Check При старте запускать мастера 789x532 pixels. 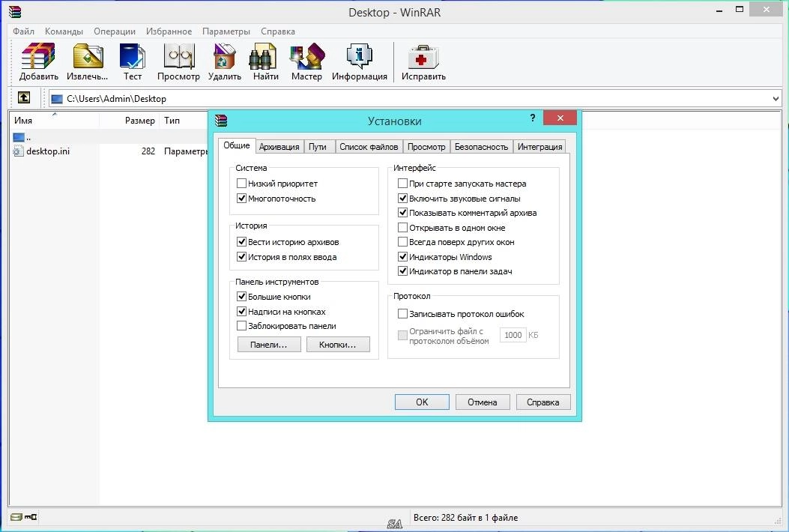[x=402, y=184]
